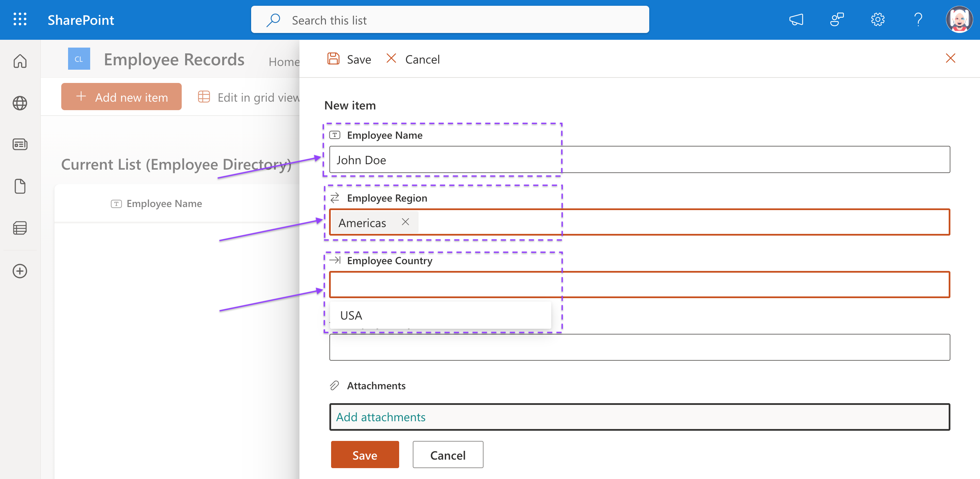Image resolution: width=980 pixels, height=479 pixels.
Task: Open the settings gear icon
Action: [x=877, y=19]
